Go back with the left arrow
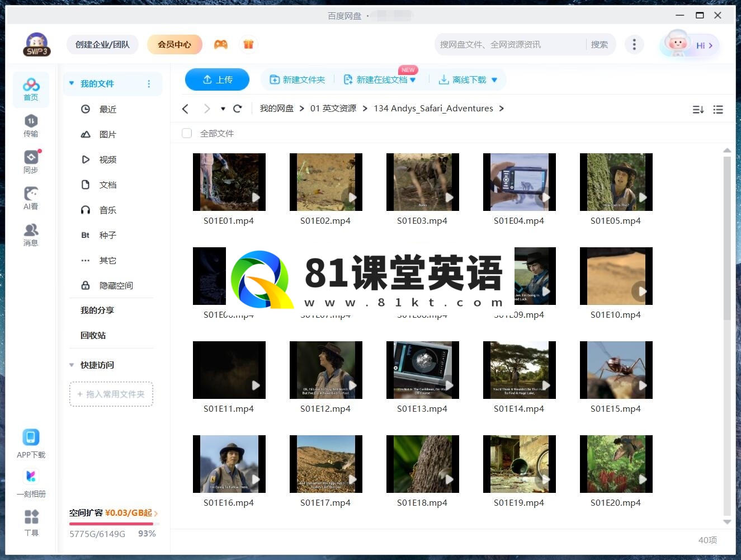This screenshot has height=560, width=741. pos(186,109)
